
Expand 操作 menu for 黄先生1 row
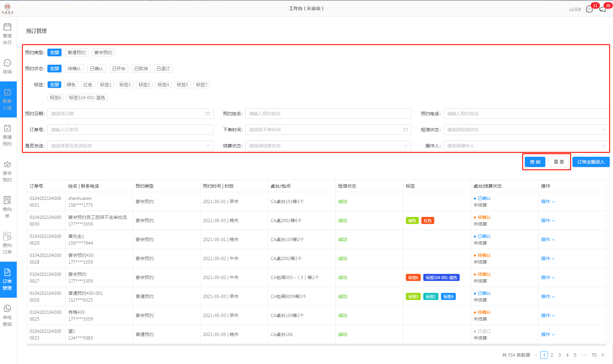point(548,239)
